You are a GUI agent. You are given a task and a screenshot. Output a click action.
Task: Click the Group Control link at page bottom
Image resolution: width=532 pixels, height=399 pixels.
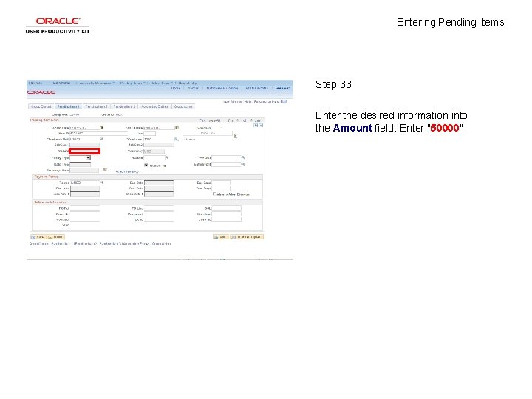click(x=39, y=244)
